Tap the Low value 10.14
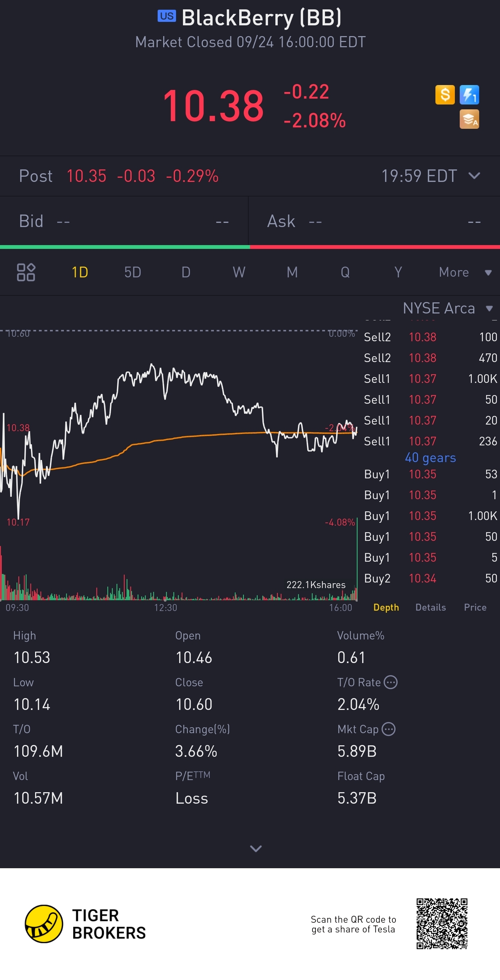Screen dimensions: 500x980 tap(32, 705)
